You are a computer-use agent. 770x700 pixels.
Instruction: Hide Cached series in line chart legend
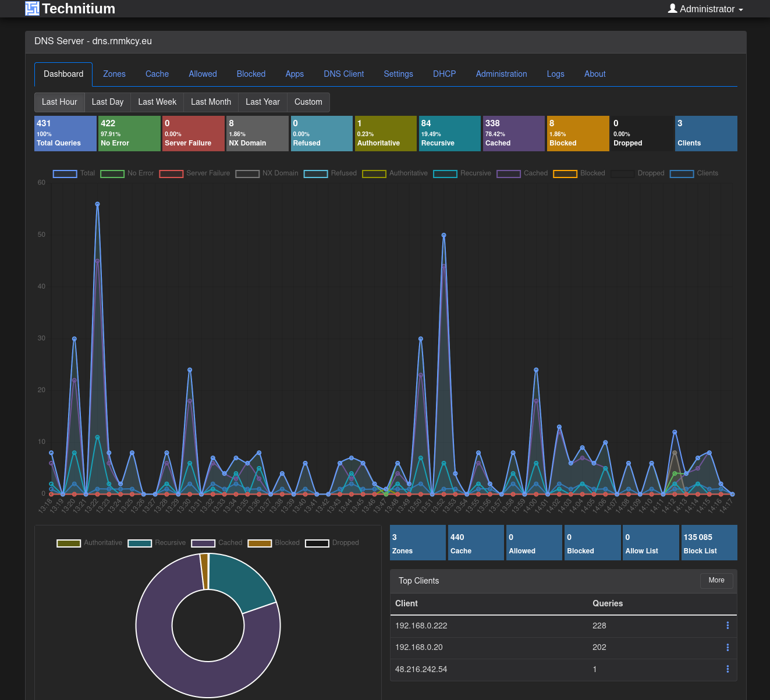pyautogui.click(x=522, y=173)
